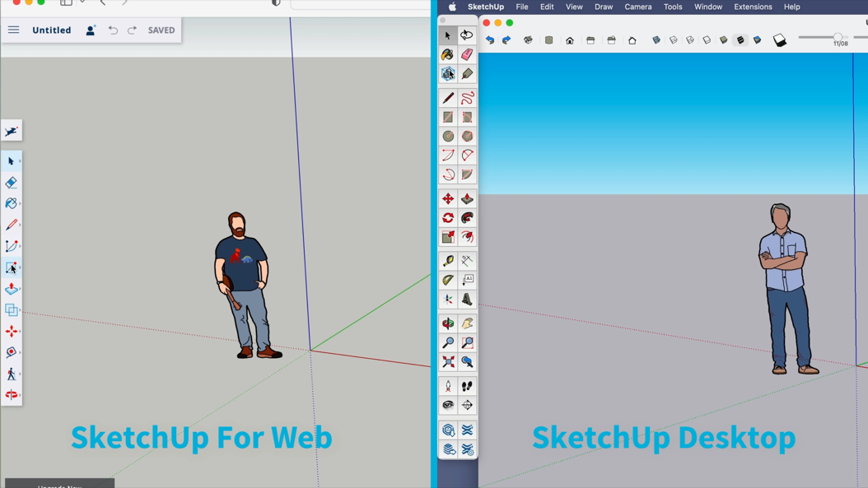Select the Rotated Rectangle tool in Desktop toolbar
Viewport: 868px width, 488px height.
pyautogui.click(x=467, y=118)
